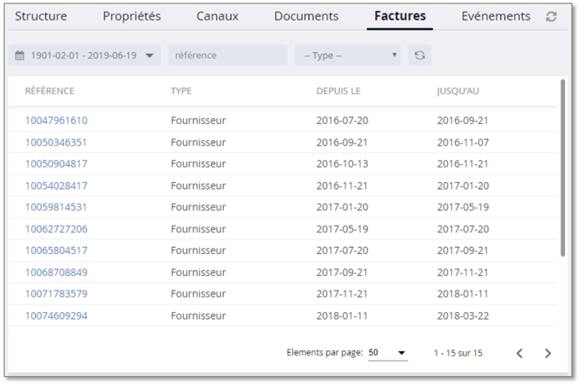Click the calendar icon in date filter
This screenshot has height=388, width=588.
[21, 56]
